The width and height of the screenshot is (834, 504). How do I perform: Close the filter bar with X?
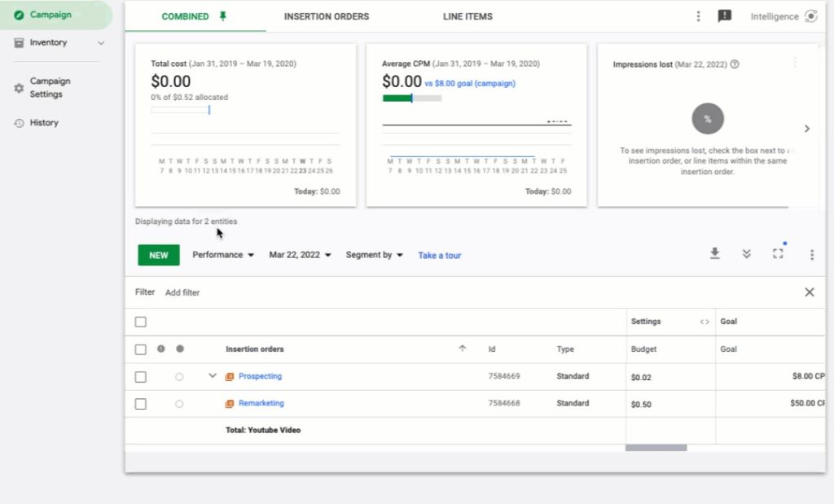click(809, 292)
